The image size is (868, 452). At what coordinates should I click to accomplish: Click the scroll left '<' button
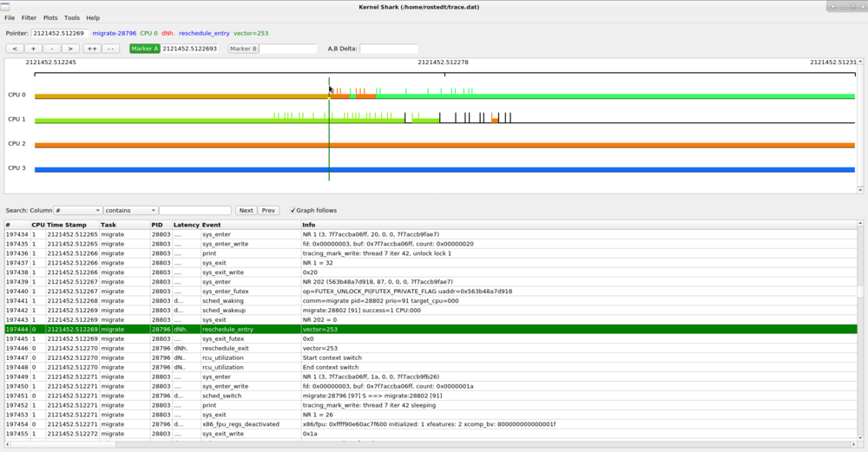[15, 49]
